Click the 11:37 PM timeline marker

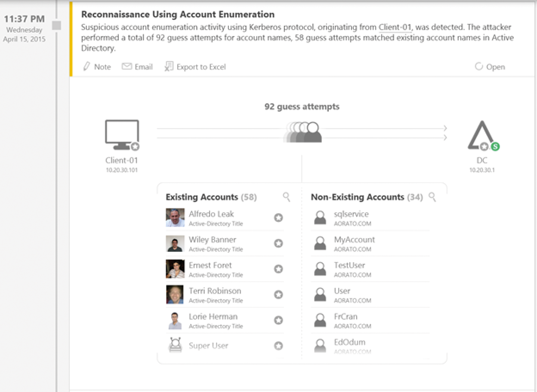tap(56, 25)
